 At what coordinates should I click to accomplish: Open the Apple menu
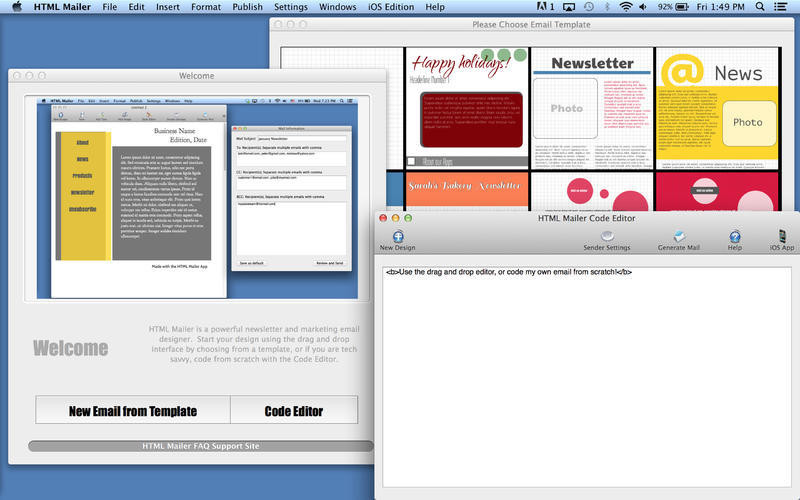pyautogui.click(x=17, y=7)
